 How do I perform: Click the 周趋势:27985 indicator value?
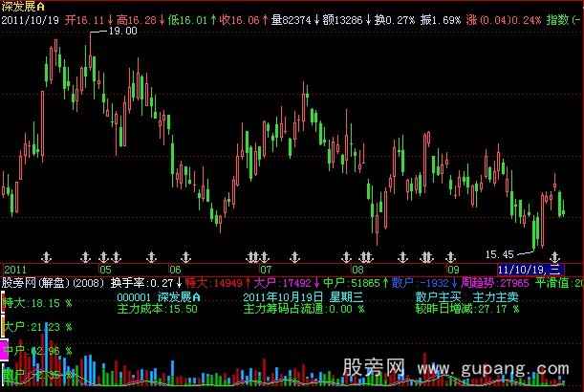(x=494, y=283)
